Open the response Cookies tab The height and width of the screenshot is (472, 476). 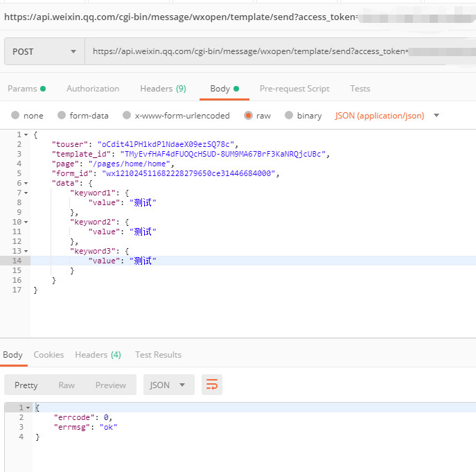[x=49, y=355]
